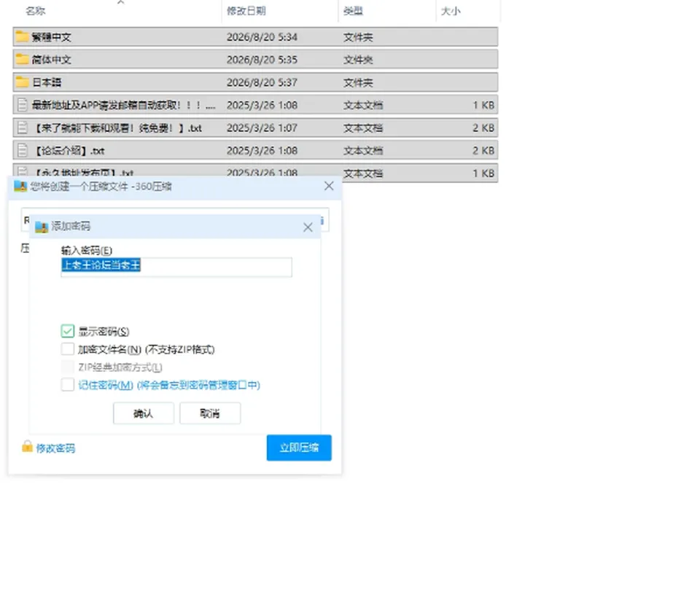The image size is (700, 608).
Task: Select the file named 最新地址及APP请发邮箱自动获取
Action: tap(124, 106)
